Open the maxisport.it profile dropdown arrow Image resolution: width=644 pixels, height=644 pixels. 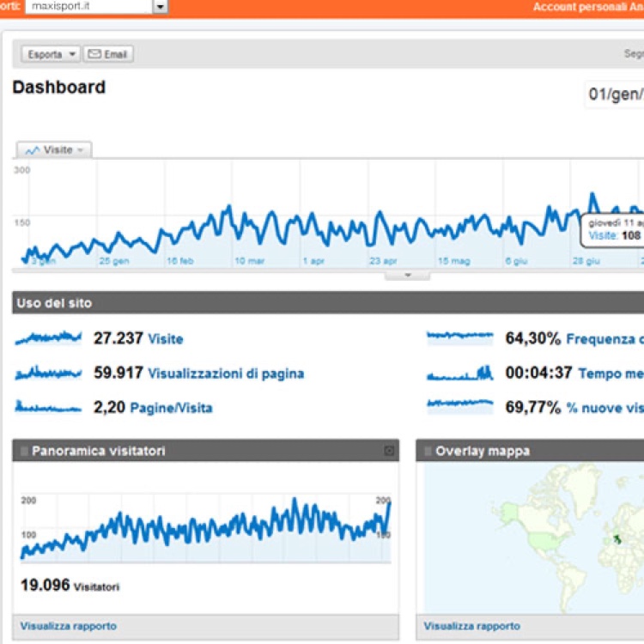pyautogui.click(x=160, y=7)
